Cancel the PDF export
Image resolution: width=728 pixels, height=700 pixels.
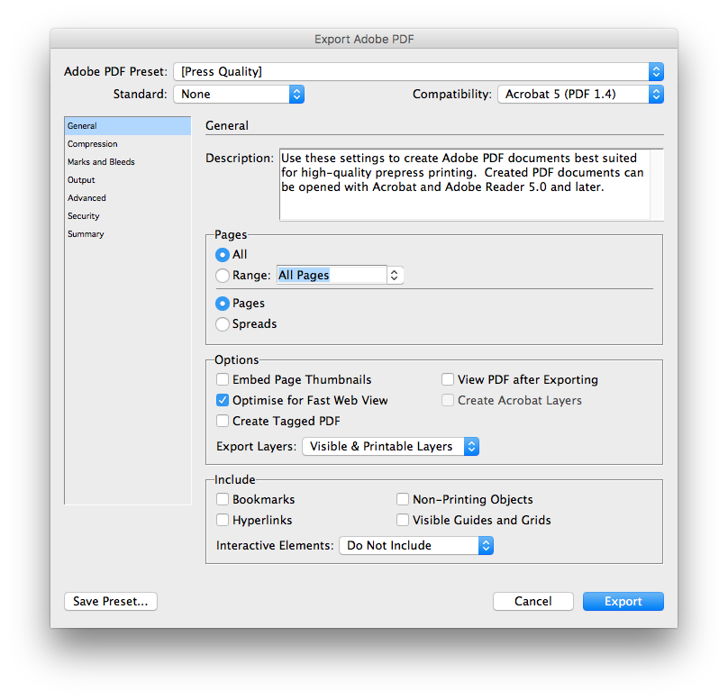click(533, 602)
